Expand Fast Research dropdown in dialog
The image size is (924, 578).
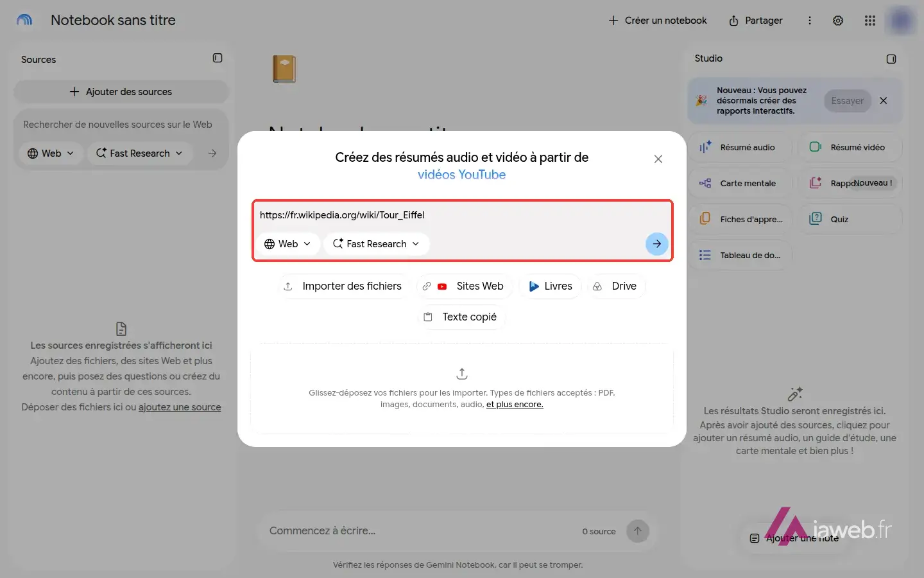pos(376,244)
